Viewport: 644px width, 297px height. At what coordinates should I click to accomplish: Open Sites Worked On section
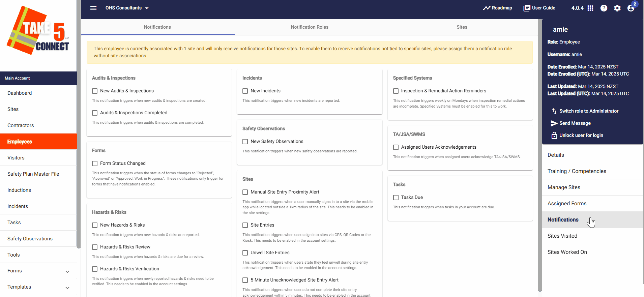pos(592,252)
